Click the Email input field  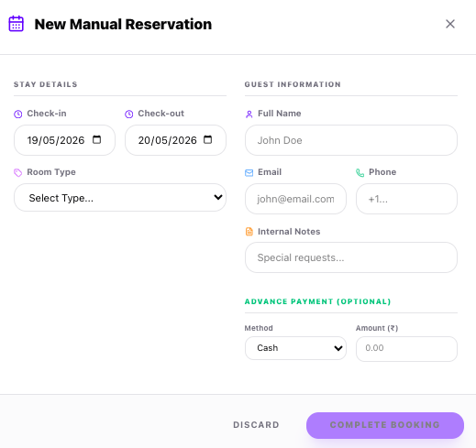tap(295, 199)
